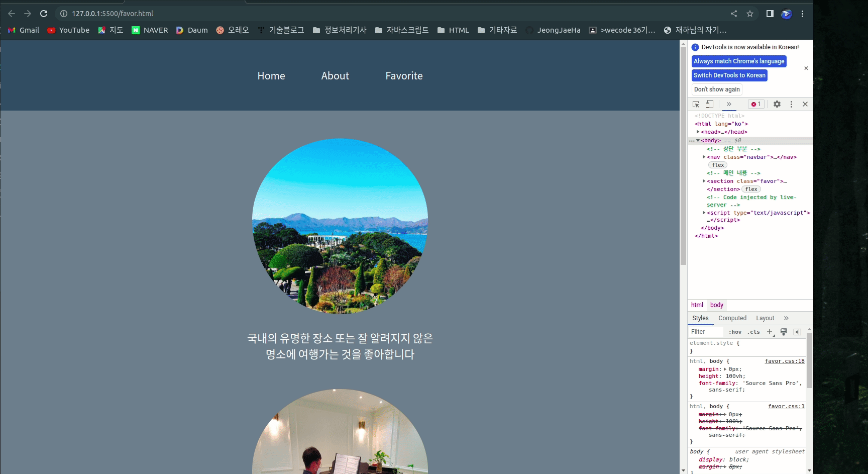Open Chrome side panel icon
868x474 pixels.
point(770,14)
